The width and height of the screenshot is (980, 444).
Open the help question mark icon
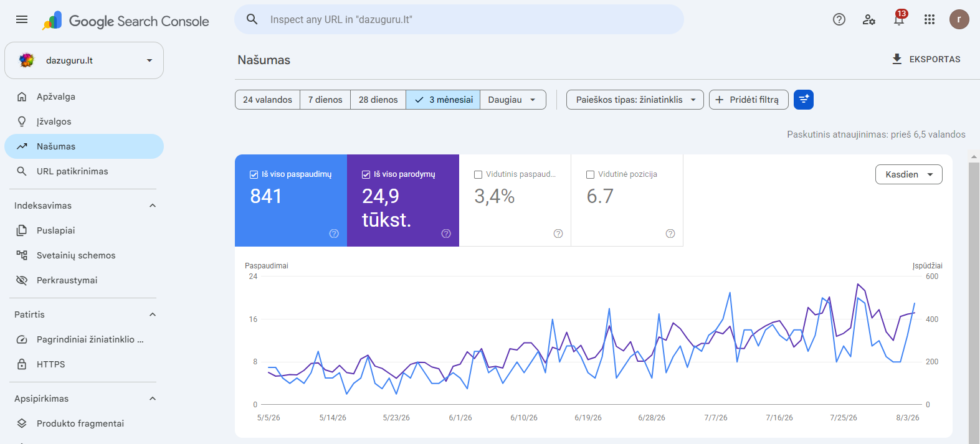pos(839,19)
